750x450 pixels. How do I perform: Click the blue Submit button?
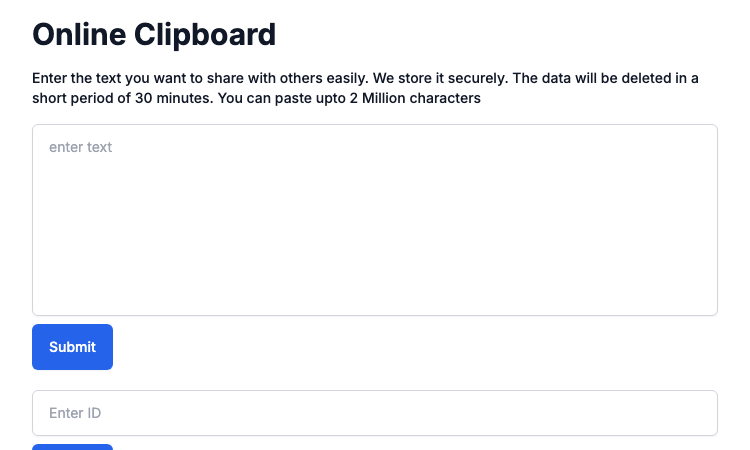(72, 347)
